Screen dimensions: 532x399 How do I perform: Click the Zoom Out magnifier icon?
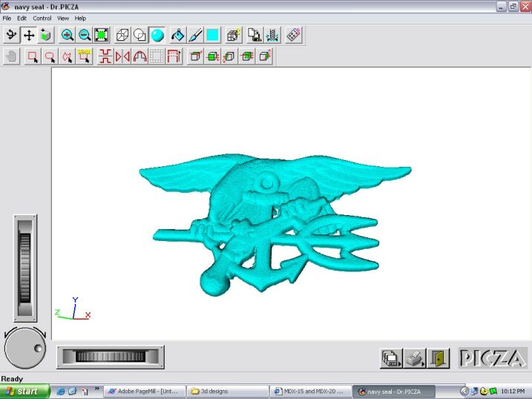pyautogui.click(x=85, y=35)
